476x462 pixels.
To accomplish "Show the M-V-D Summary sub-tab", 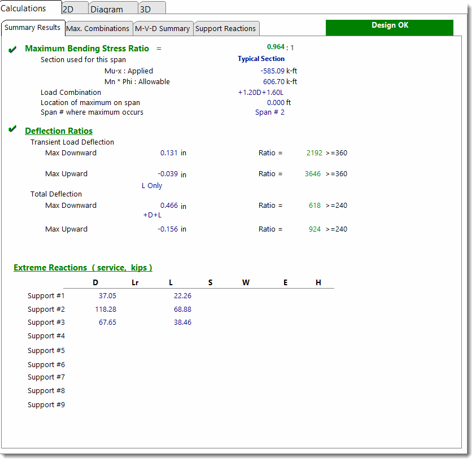I will pos(162,28).
